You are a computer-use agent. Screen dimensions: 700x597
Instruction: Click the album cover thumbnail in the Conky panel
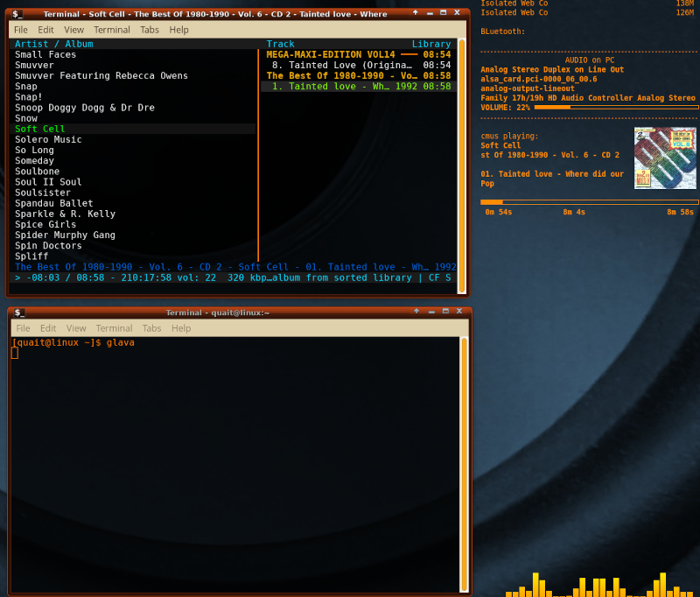pyautogui.click(x=665, y=158)
